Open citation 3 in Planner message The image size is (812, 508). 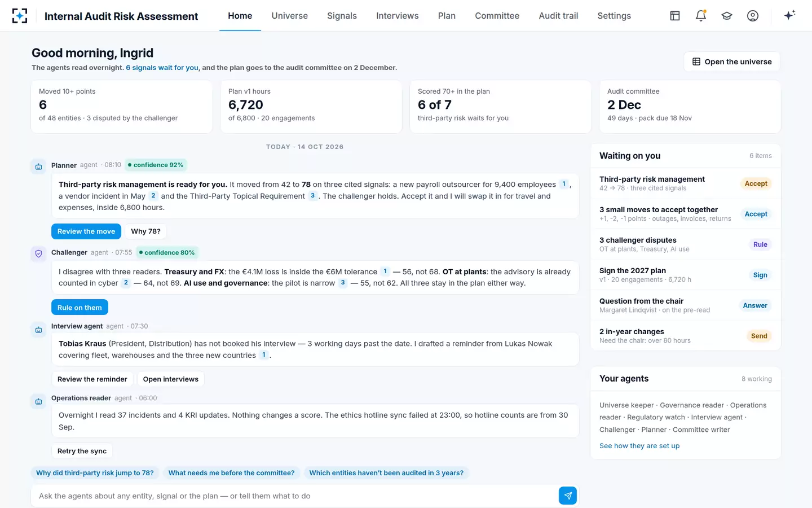click(312, 196)
